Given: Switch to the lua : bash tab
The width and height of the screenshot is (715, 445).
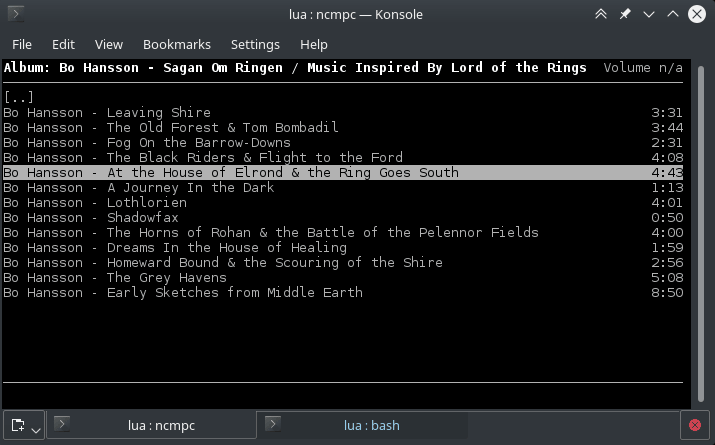Looking at the screenshot, I should [371, 425].
